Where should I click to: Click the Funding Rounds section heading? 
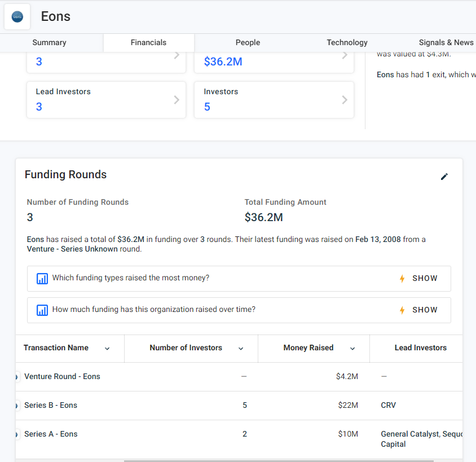65,174
